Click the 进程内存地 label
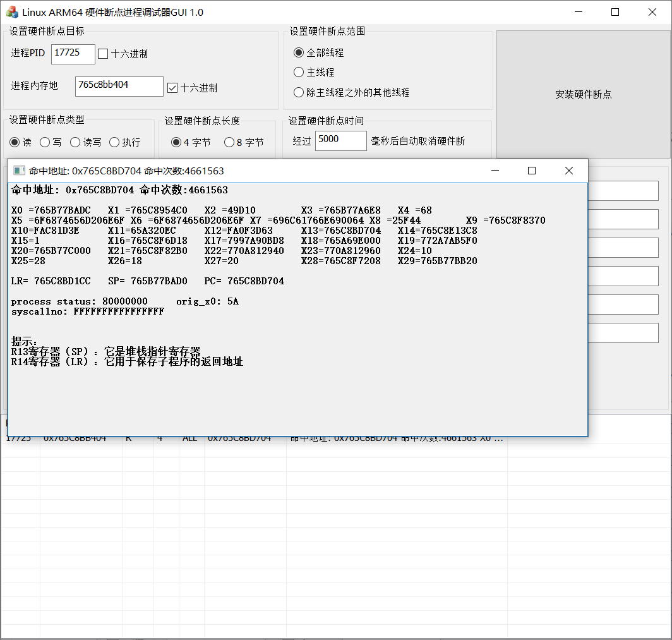 34,85
